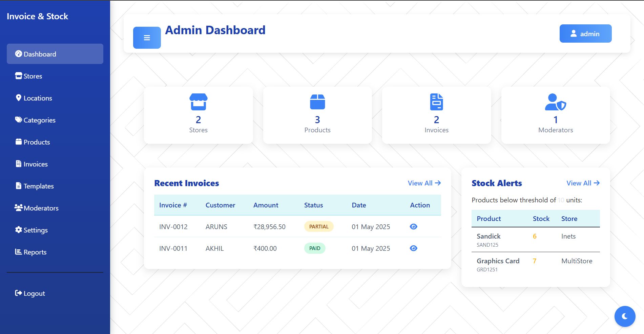Viewport: 644px width, 334px height.
Task: Open Products from the sidebar
Action: pyautogui.click(x=55, y=142)
